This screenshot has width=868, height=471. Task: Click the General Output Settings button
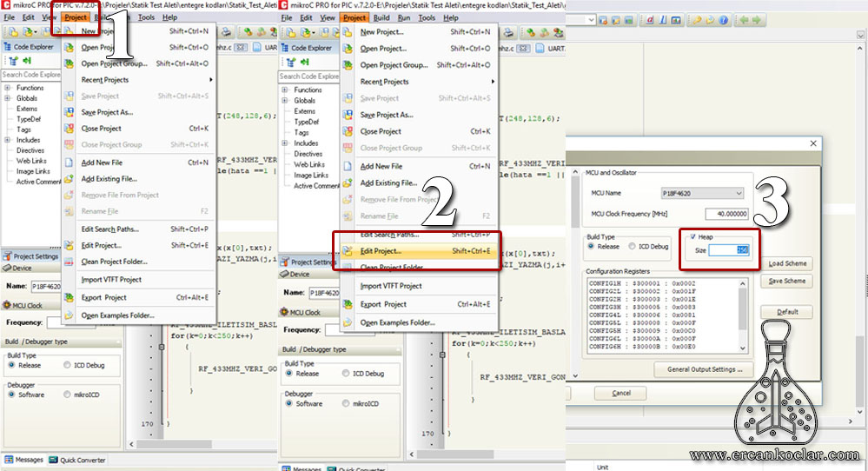tap(706, 369)
